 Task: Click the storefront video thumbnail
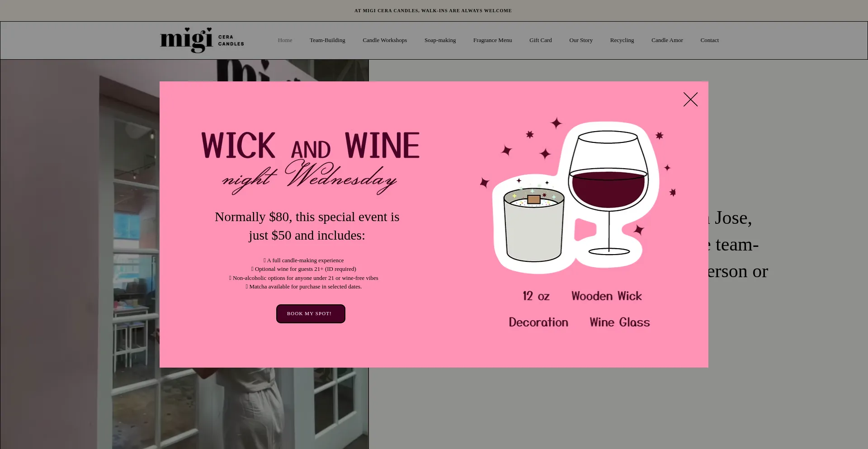pos(81,271)
